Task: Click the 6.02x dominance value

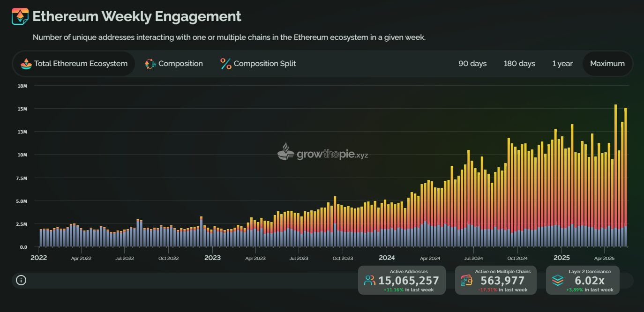Action: click(590, 281)
